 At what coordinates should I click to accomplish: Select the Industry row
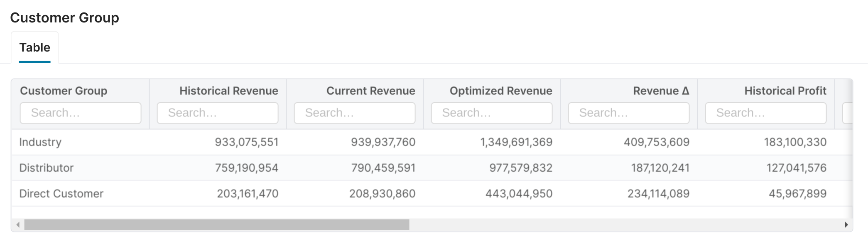(40, 142)
